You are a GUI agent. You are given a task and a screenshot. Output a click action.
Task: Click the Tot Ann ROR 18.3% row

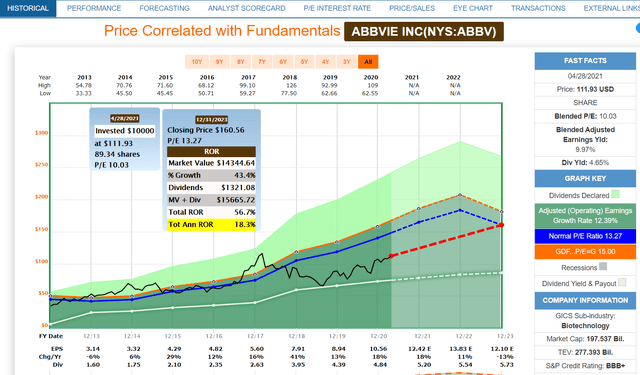point(211,224)
